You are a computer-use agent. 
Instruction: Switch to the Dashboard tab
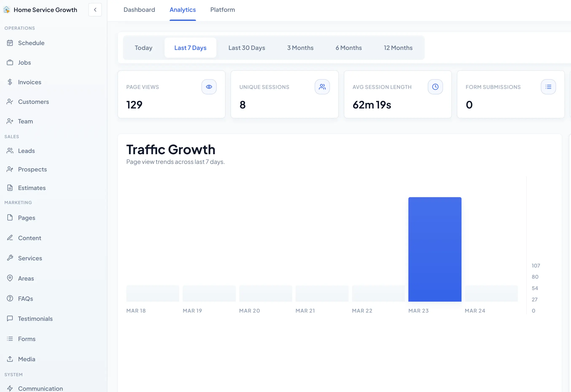tap(139, 9)
